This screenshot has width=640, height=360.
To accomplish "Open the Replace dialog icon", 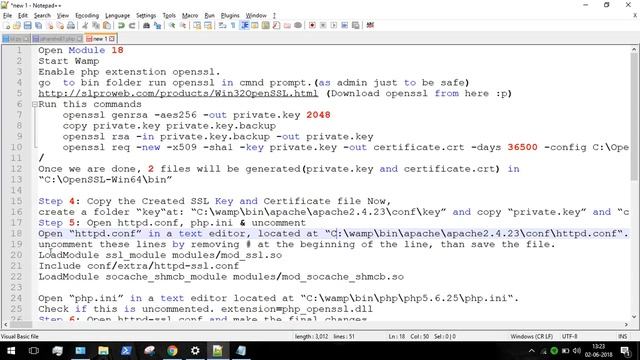I will tap(157, 25).
